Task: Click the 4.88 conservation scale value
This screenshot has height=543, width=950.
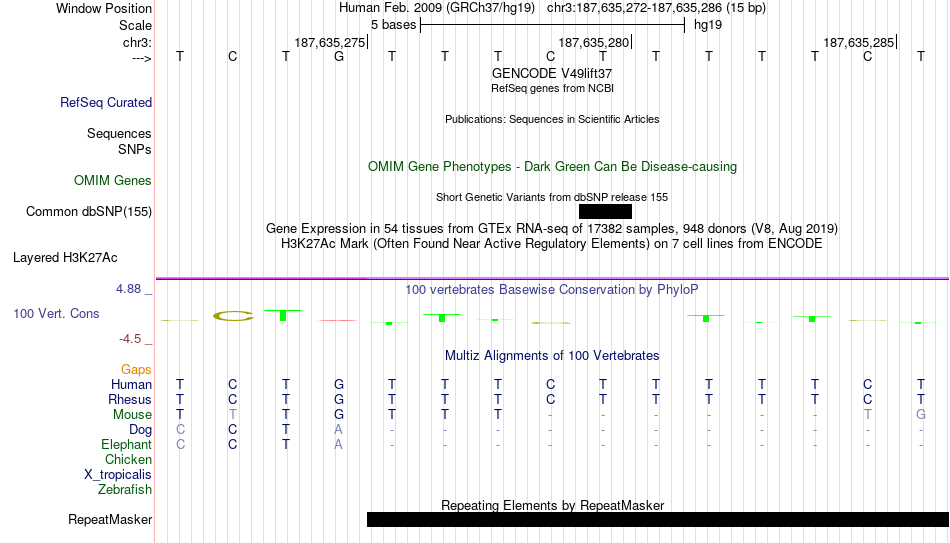Action: 128,289
